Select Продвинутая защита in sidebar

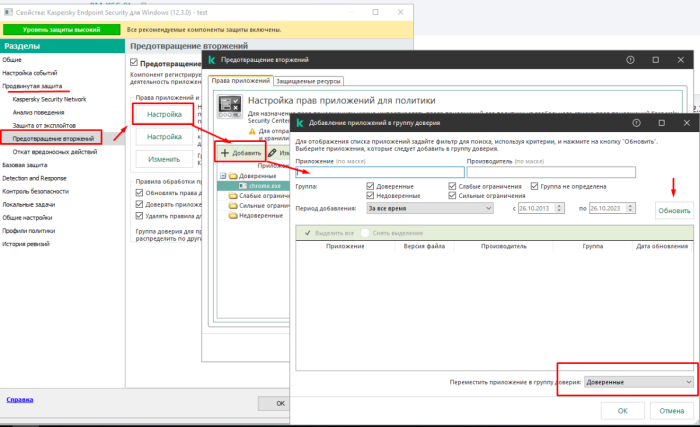[32, 86]
